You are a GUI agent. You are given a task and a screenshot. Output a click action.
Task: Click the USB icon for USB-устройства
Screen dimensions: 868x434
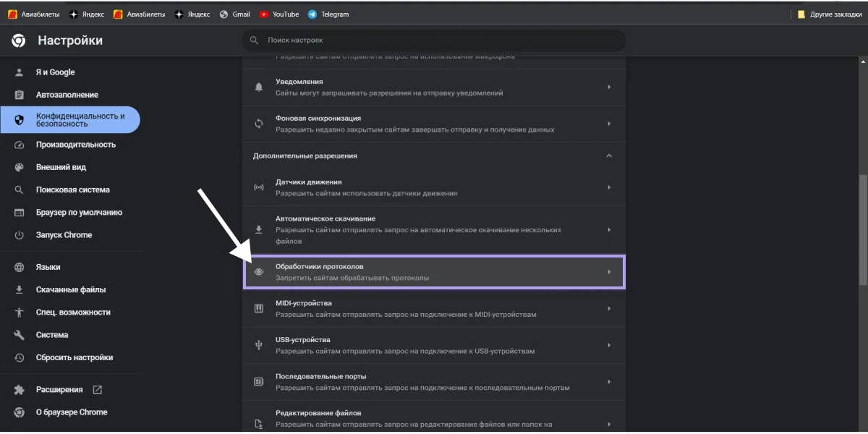point(258,345)
